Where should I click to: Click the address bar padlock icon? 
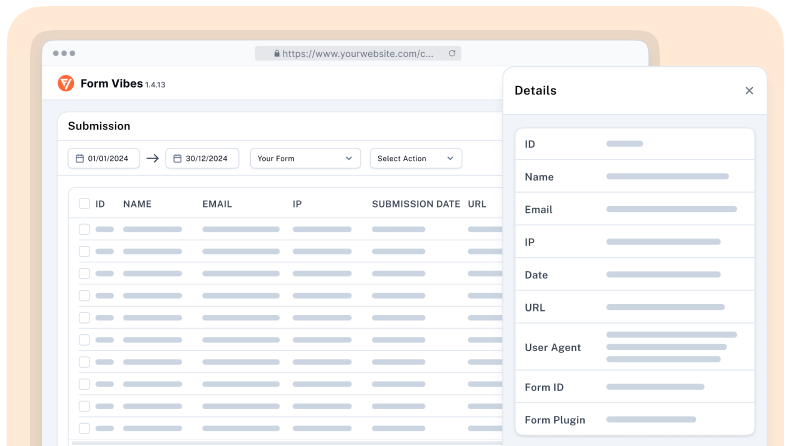(x=274, y=54)
